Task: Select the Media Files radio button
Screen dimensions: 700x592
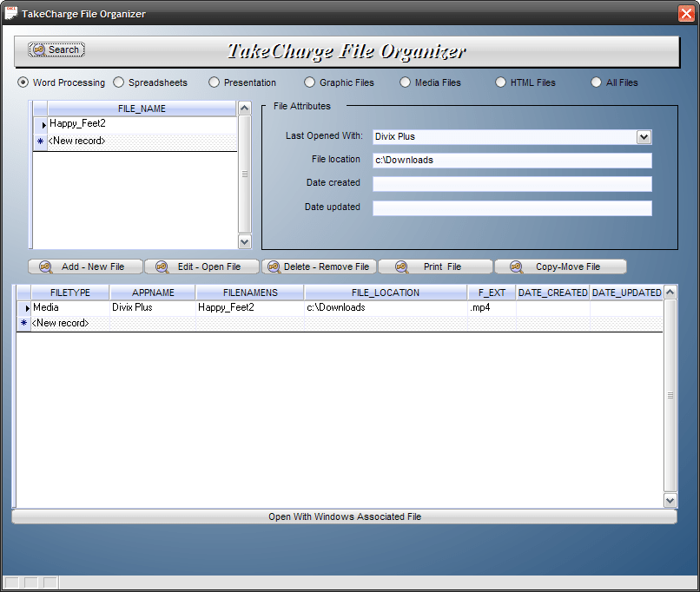Action: (x=405, y=82)
